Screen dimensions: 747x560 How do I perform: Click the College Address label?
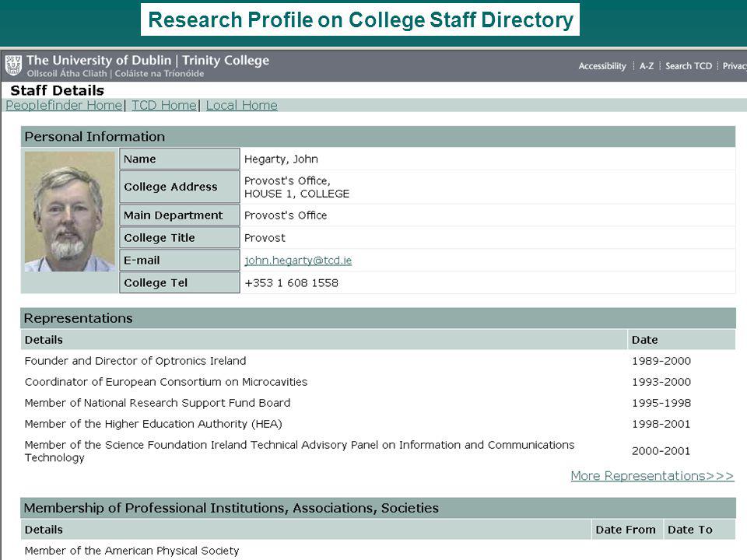point(179,187)
